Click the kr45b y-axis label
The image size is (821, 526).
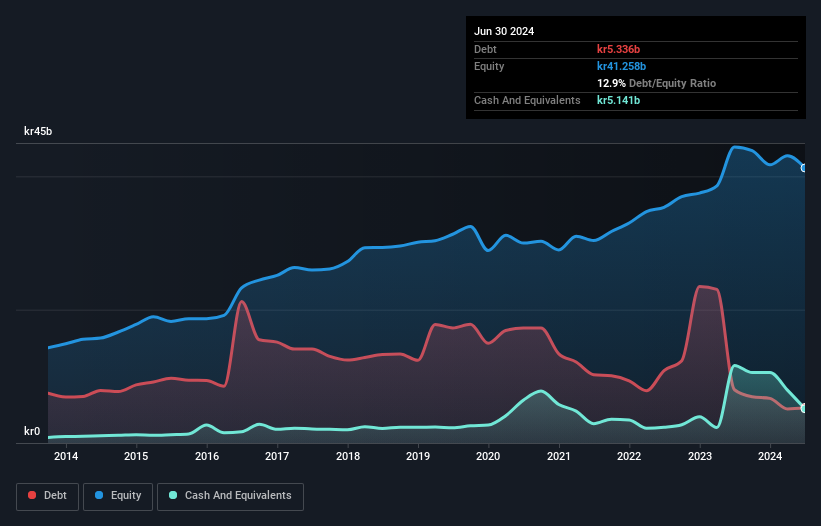38,131
